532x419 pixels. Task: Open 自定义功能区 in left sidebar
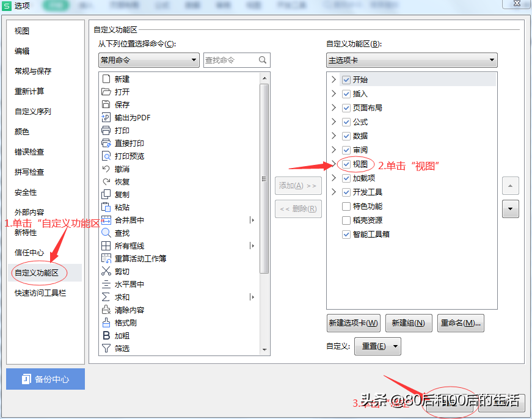pyautogui.click(x=37, y=273)
